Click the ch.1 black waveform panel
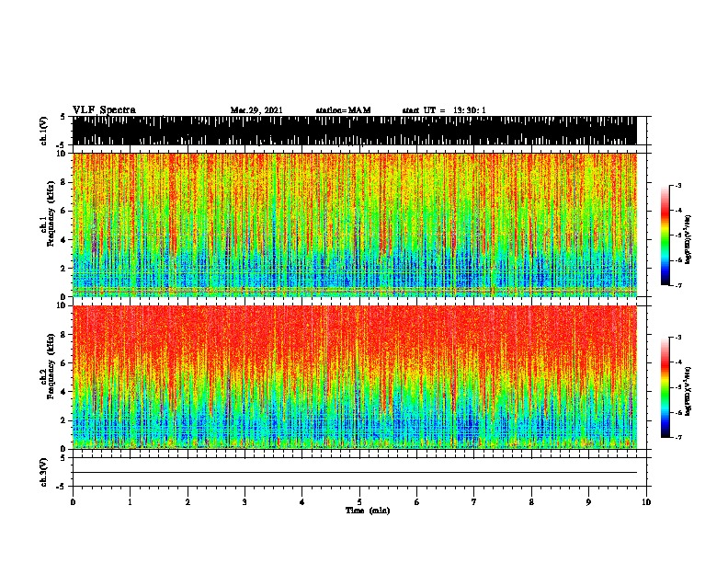 (x=354, y=131)
